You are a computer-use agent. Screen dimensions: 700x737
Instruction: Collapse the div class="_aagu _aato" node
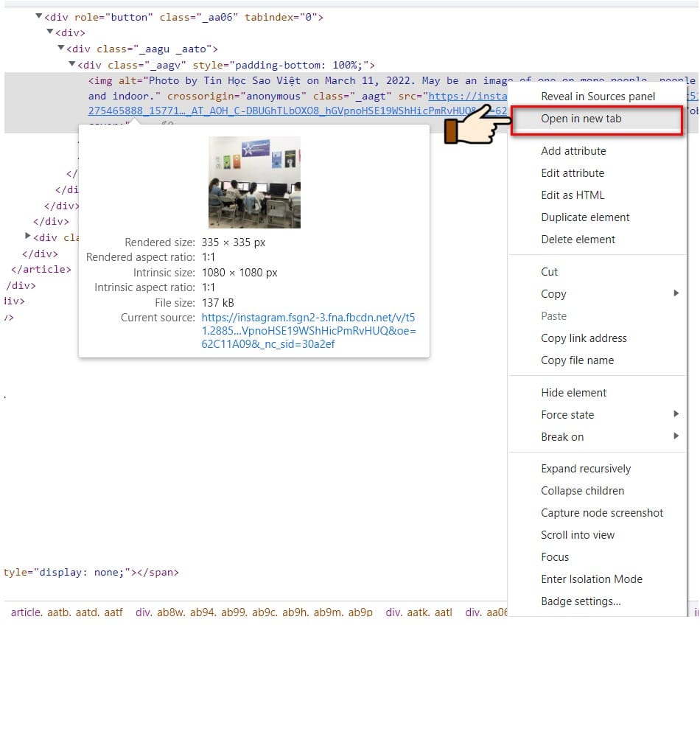tap(61, 48)
